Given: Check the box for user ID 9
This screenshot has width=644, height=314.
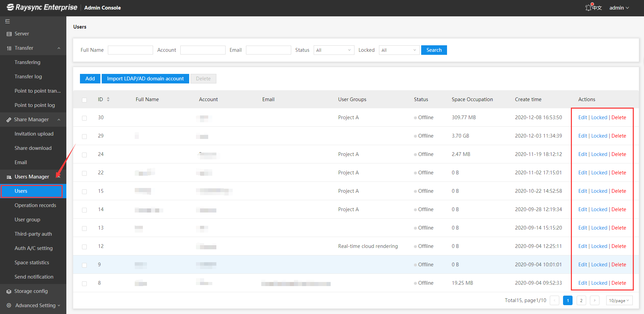Looking at the screenshot, I should 84,265.
